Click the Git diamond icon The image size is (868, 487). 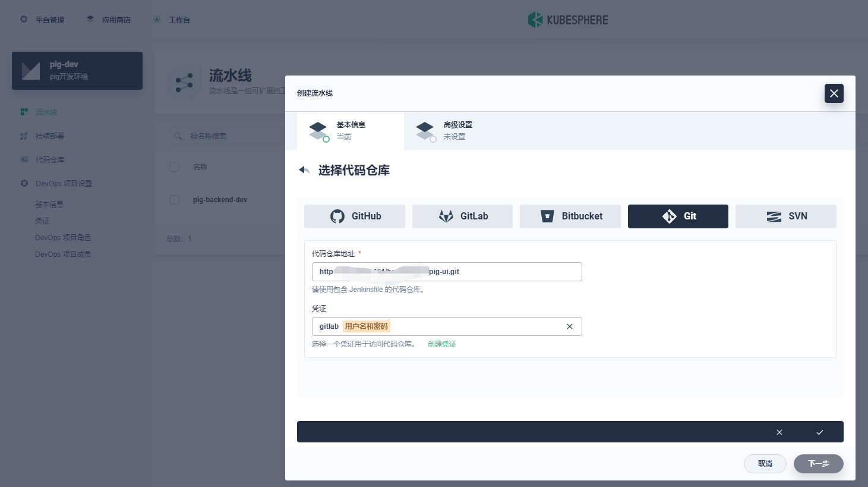670,216
